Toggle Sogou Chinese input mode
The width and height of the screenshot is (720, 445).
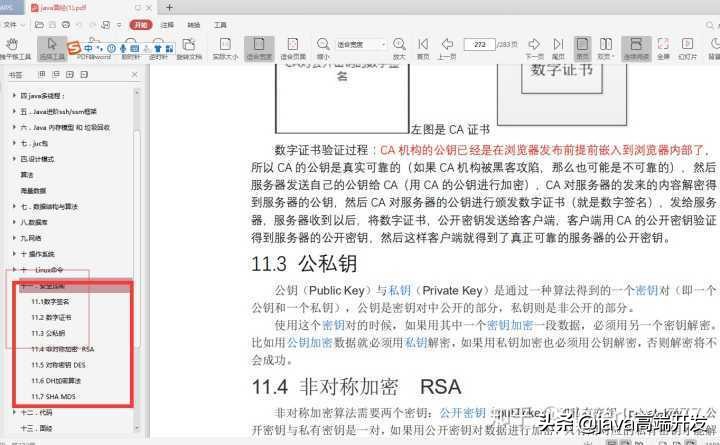[x=88, y=48]
